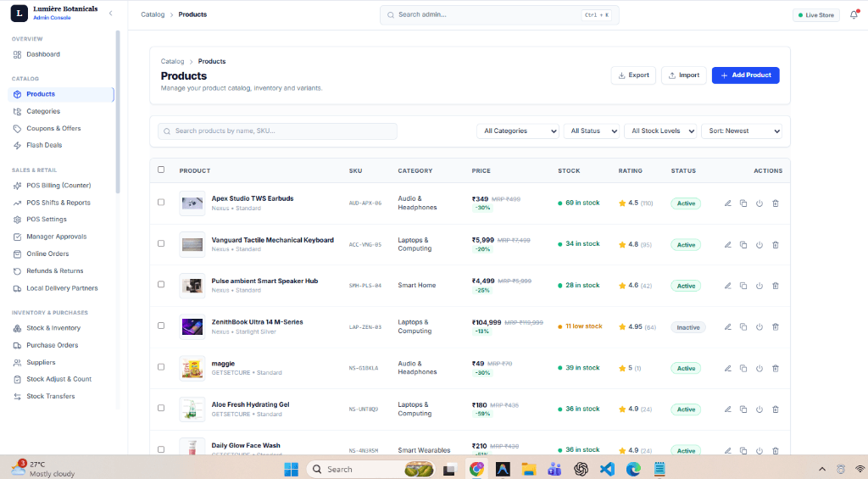This screenshot has width=868, height=479.
Task: Check the Vanguard Tactile Mechanical Keyboard row
Action: 161,243
